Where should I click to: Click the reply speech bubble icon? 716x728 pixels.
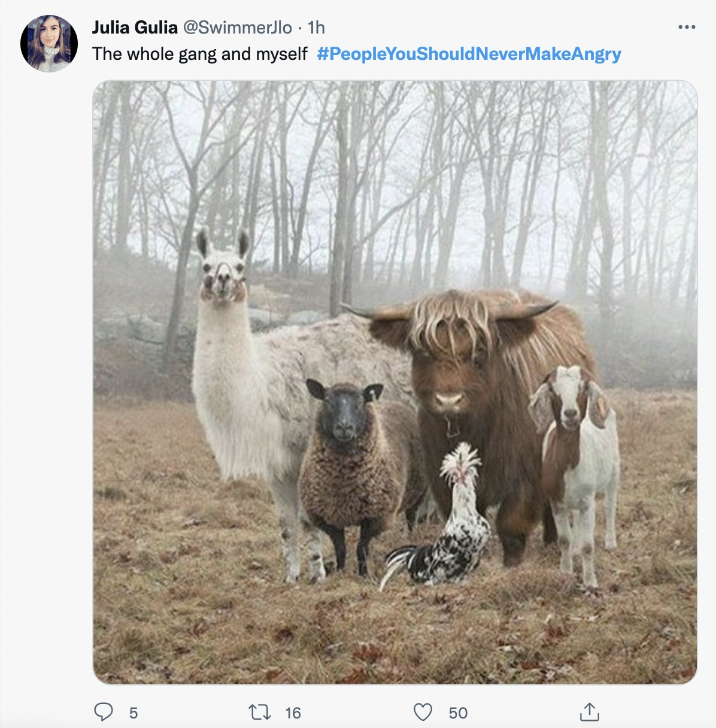click(x=104, y=712)
